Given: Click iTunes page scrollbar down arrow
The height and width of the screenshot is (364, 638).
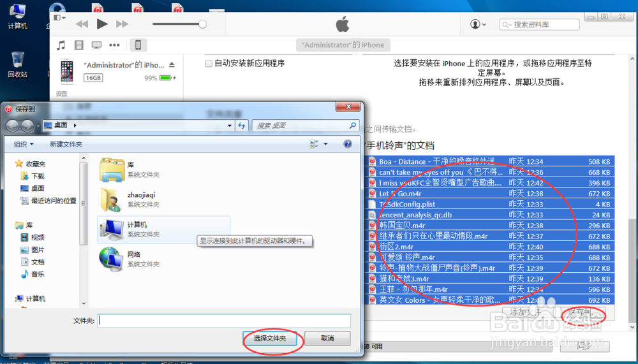Looking at the screenshot, I should click(632, 326).
